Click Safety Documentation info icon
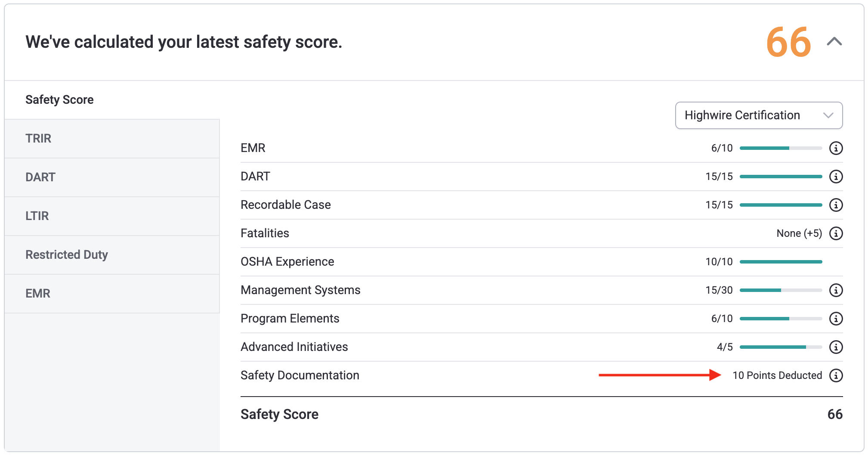 click(836, 375)
